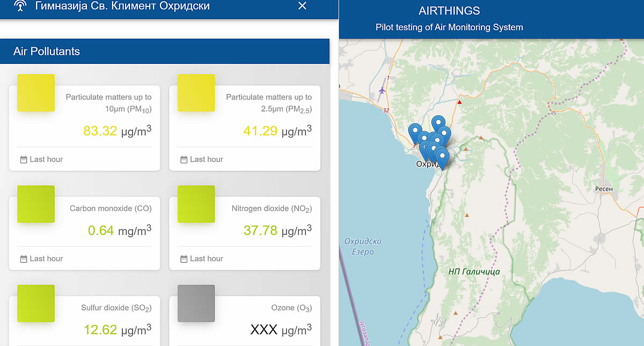The width and height of the screenshot is (644, 346).
Task: Click the 'Ozone (O3)' title
Action: click(x=291, y=308)
